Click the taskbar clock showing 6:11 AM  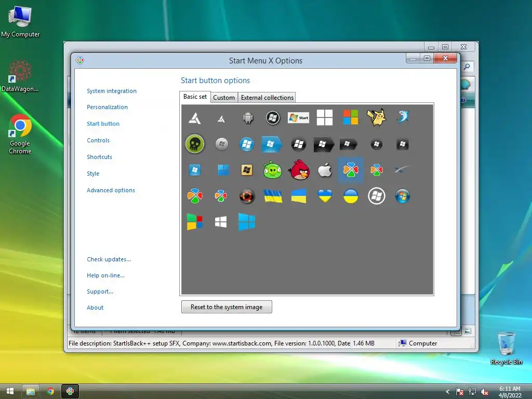(510, 392)
